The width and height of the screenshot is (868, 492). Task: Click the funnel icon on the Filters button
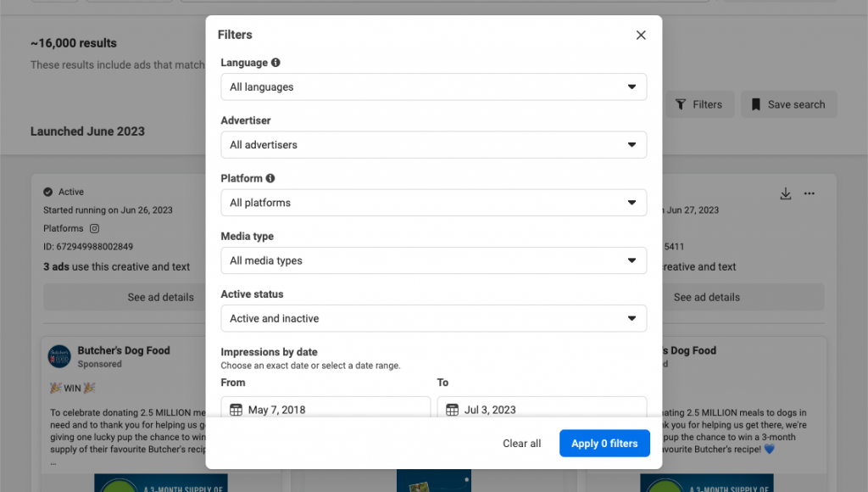(x=683, y=103)
